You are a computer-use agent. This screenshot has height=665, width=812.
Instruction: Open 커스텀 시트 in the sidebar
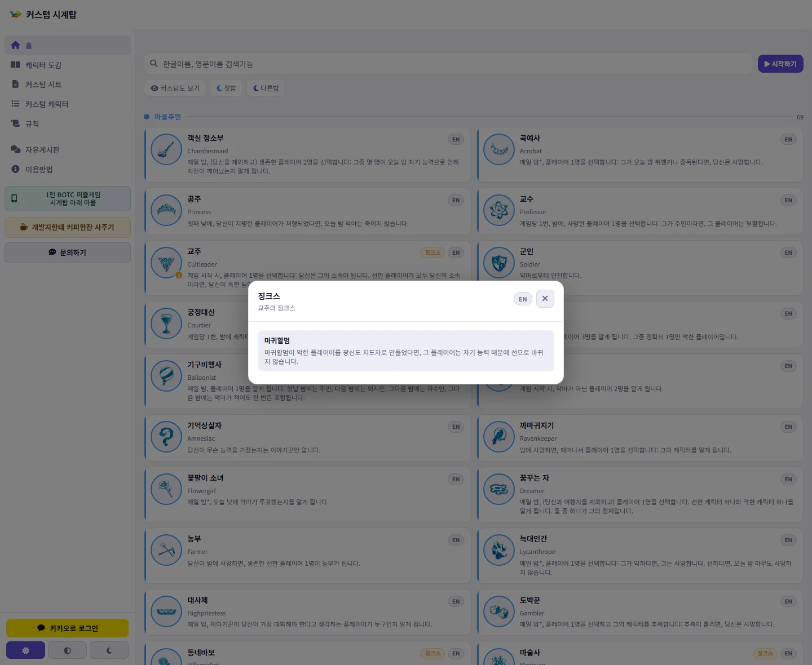coord(68,85)
